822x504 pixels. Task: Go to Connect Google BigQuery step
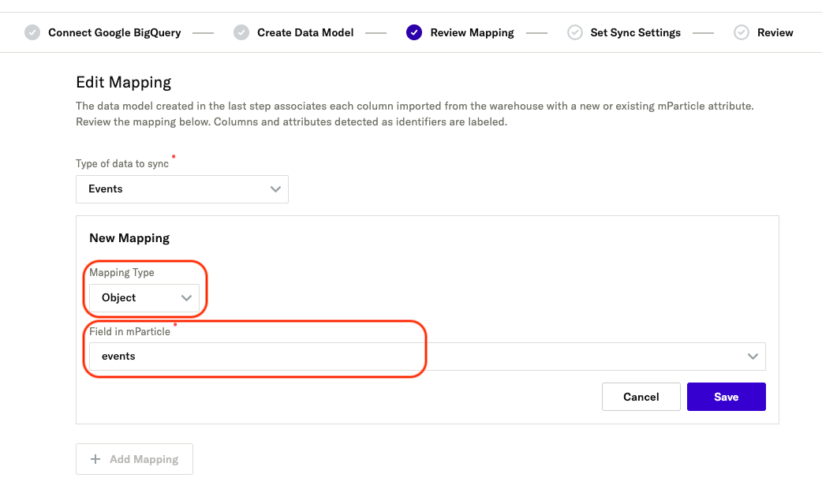[x=114, y=32]
